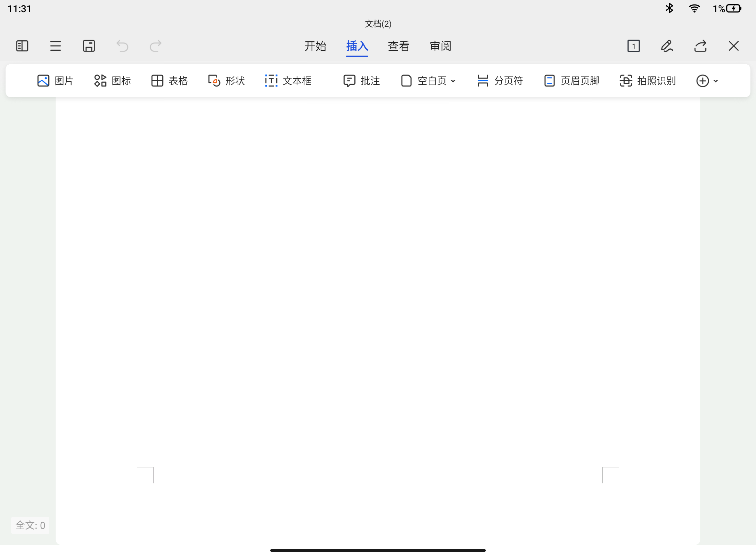Viewport: 756px width, 556px height.
Task: Toggle the pen drawing mode
Action: 667,46
